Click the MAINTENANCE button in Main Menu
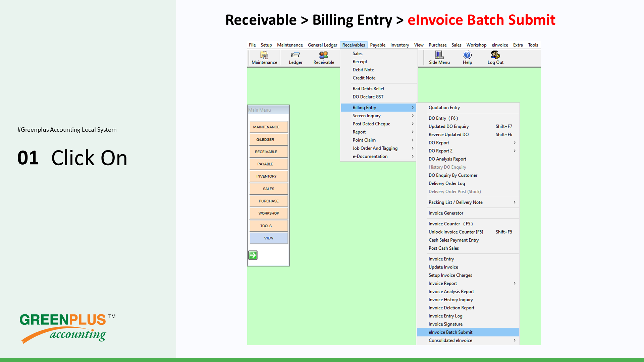 point(269,127)
